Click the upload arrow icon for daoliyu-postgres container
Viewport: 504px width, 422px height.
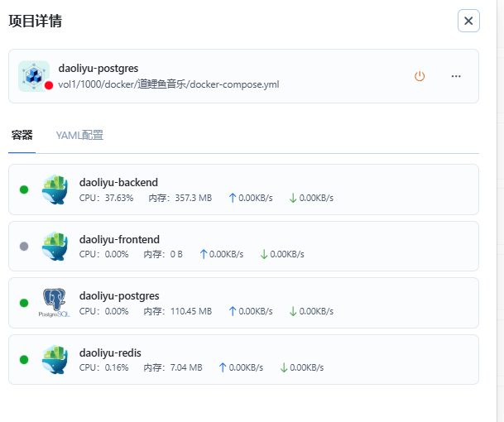233,311
